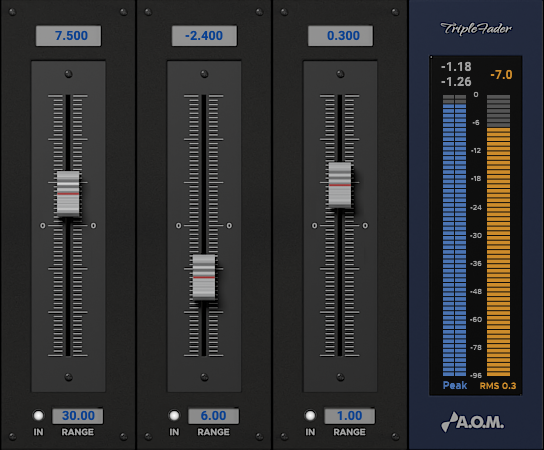Click the blue Peak meter bars

tap(454, 240)
